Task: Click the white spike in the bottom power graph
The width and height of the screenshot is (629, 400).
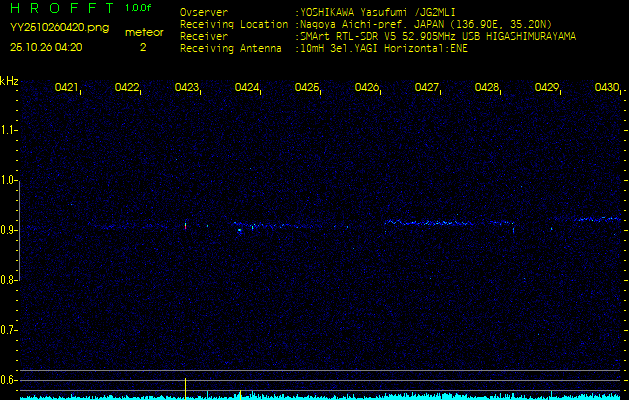Action: pos(186,386)
